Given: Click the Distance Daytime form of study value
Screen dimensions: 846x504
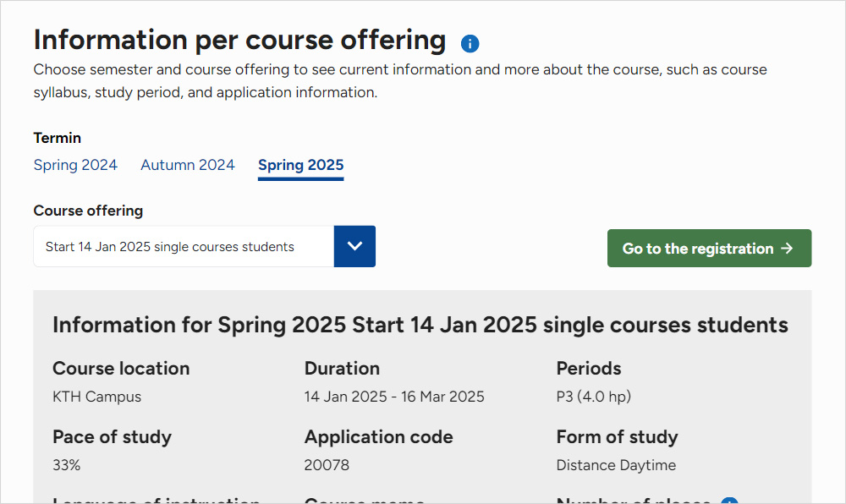Looking at the screenshot, I should 616,465.
